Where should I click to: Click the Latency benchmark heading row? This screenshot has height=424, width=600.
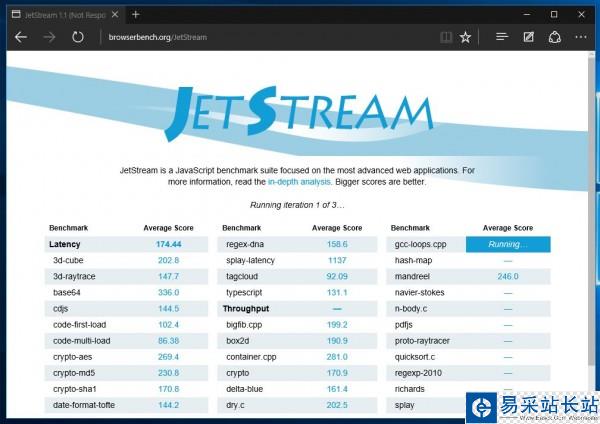(x=126, y=244)
